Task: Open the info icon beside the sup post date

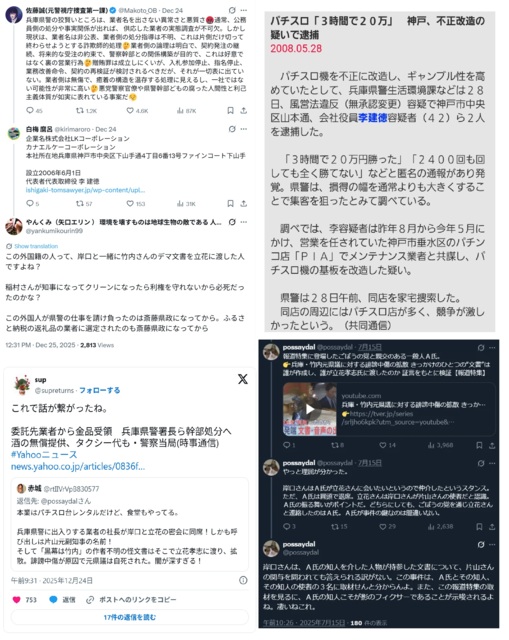Action: click(243, 580)
